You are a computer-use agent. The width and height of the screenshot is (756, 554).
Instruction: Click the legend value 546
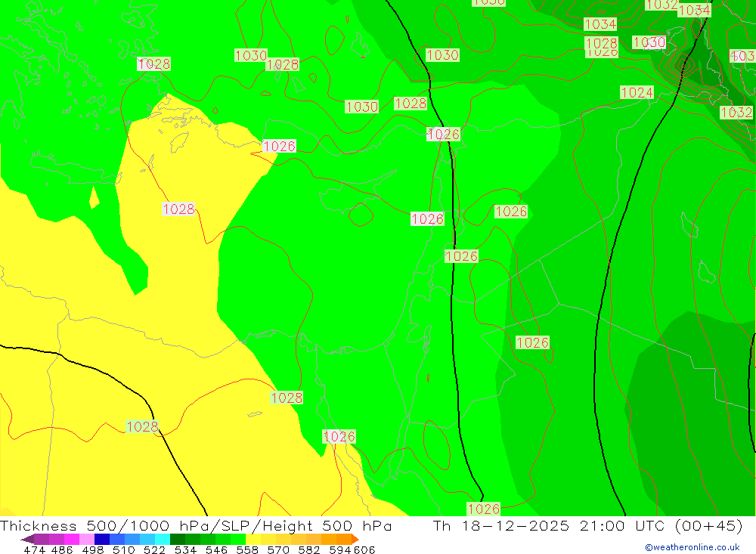(216, 549)
